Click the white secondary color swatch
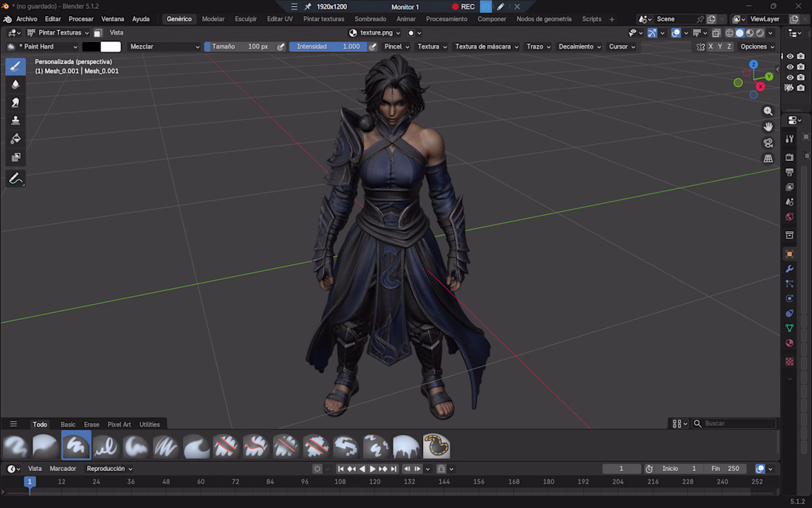The image size is (812, 508). point(110,47)
